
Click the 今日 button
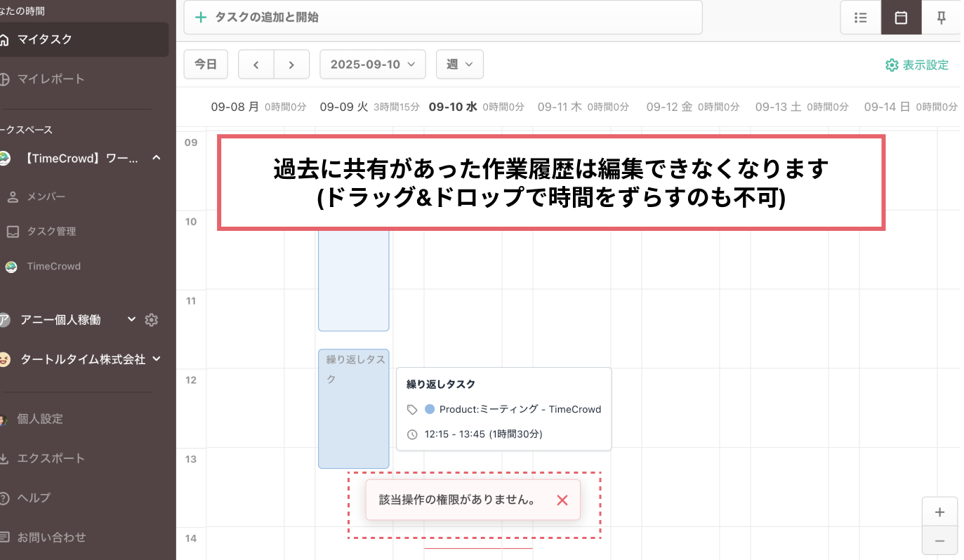[206, 65]
